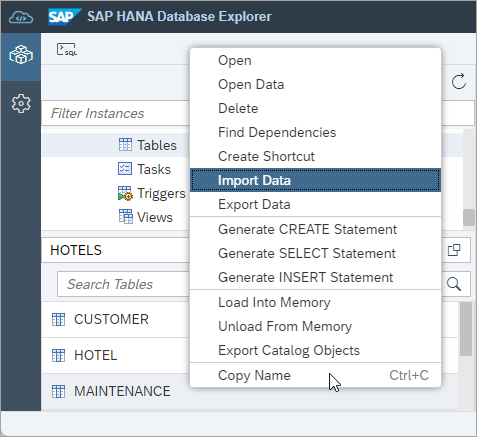Click the HOTEL table icon
Screen dimensions: 477x437
(58, 355)
